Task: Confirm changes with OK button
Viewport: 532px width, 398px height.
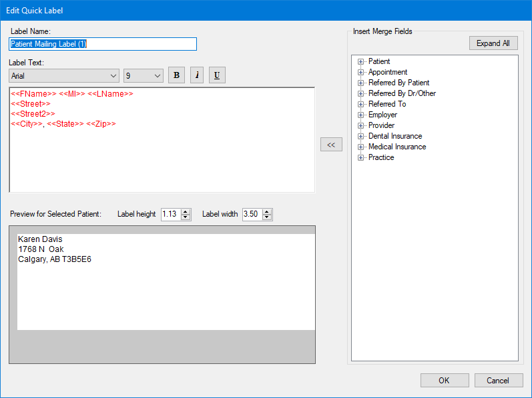Action: 444,380
